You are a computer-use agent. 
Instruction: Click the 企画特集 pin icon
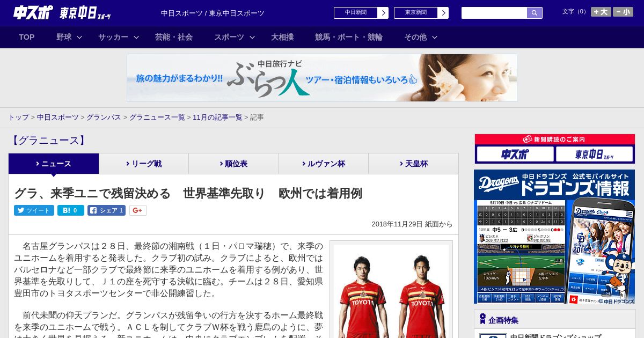[x=482, y=319]
